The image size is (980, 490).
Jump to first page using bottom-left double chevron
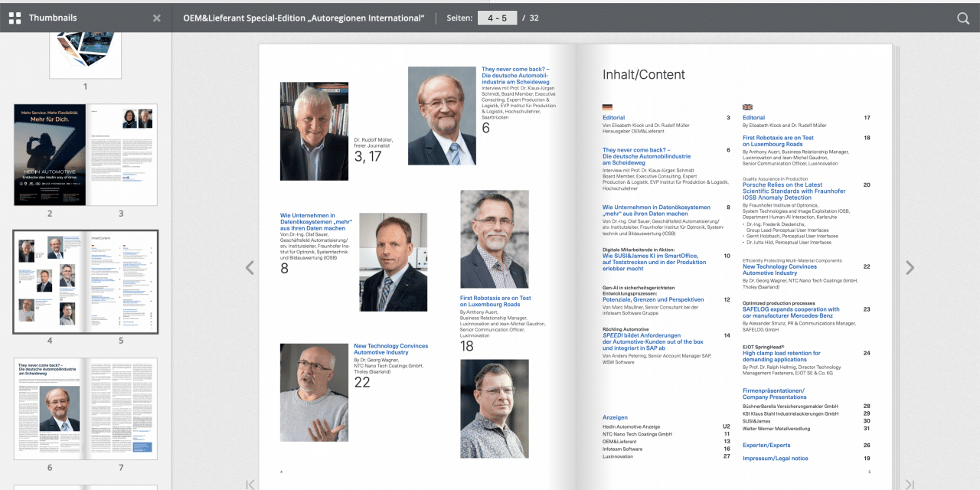pos(250,484)
